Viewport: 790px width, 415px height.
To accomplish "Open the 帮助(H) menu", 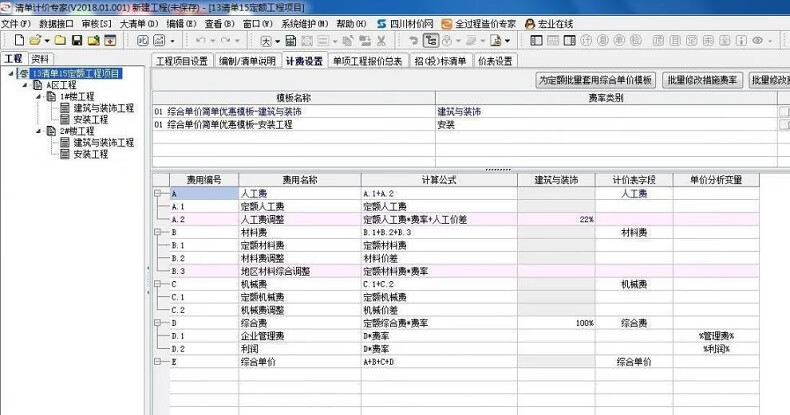I will pyautogui.click(x=351, y=24).
